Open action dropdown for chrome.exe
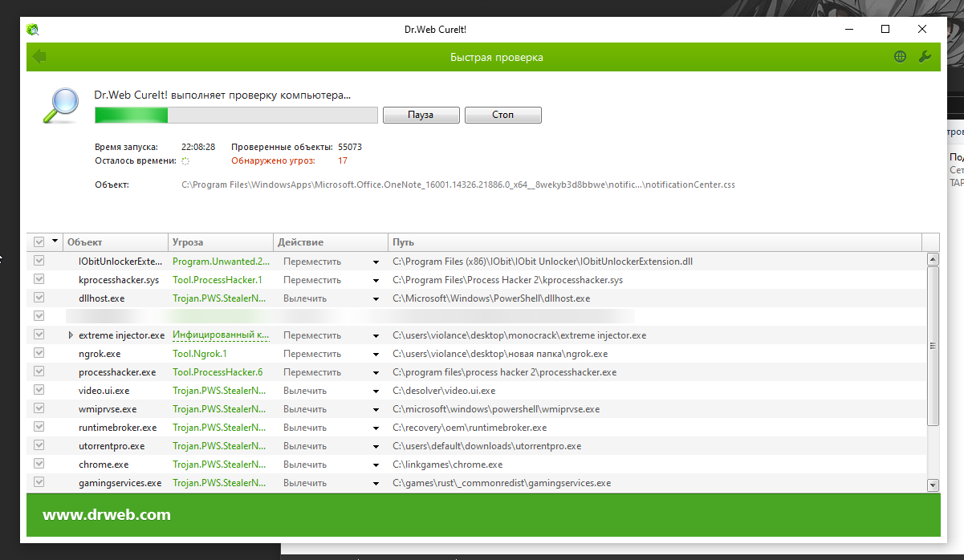Image resolution: width=964 pixels, height=560 pixels. click(375, 465)
